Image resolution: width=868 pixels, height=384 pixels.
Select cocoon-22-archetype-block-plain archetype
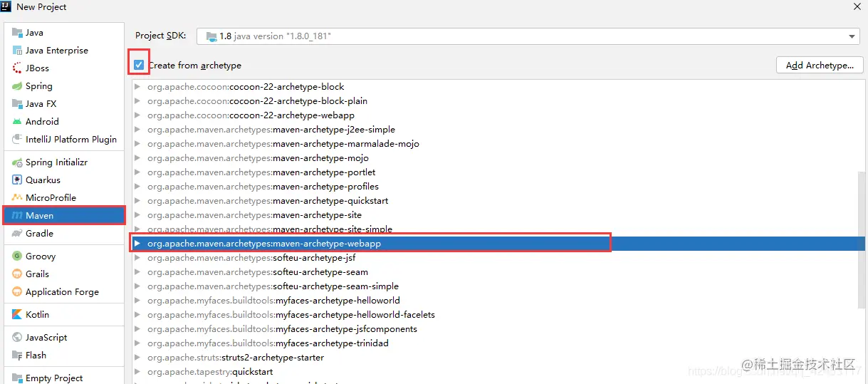click(x=495, y=101)
